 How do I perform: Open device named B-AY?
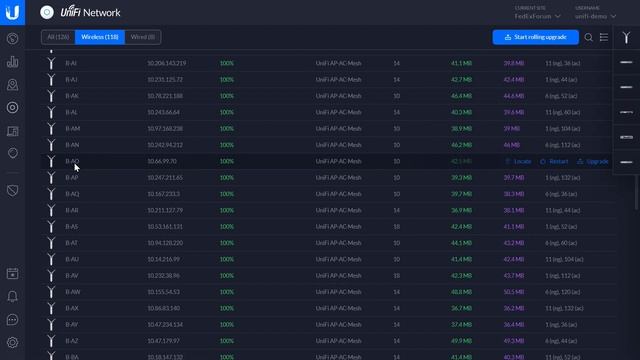tap(72, 324)
